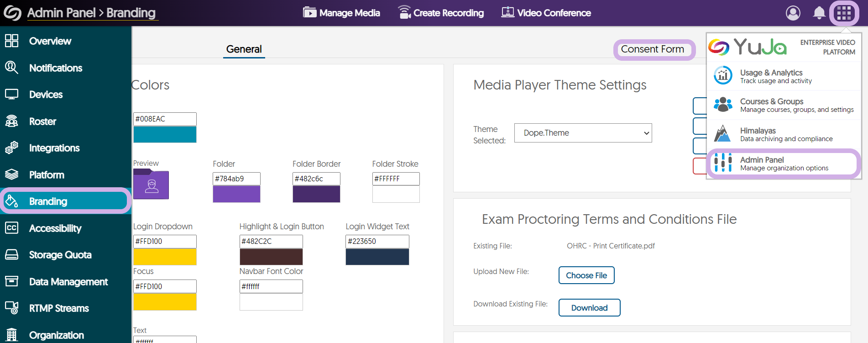Open Courses & Groups people icon
868x343 pixels.
pos(723,105)
